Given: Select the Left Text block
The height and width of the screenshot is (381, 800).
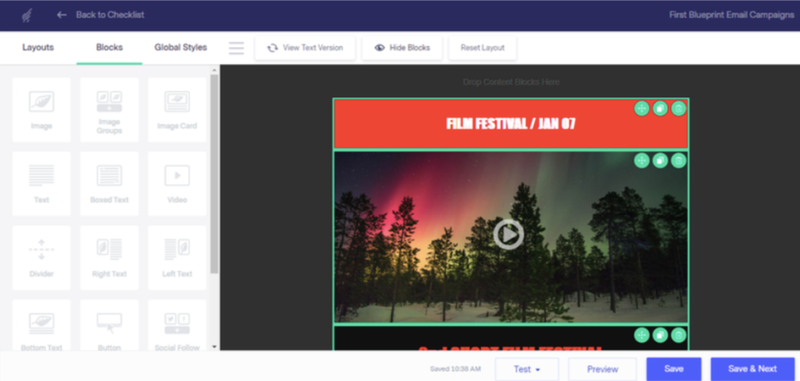Looking at the screenshot, I should coord(177,258).
